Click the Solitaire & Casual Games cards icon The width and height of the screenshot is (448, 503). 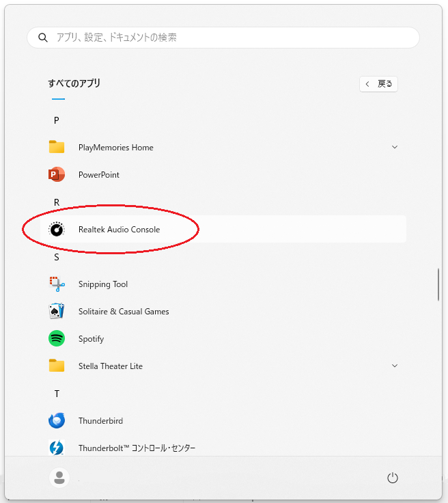tap(57, 311)
